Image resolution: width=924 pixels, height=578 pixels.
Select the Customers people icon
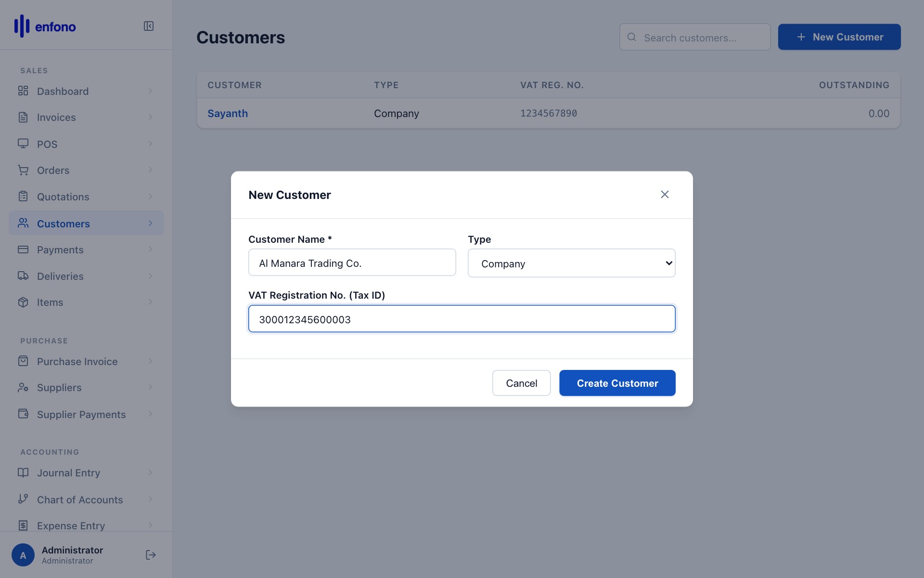23,223
